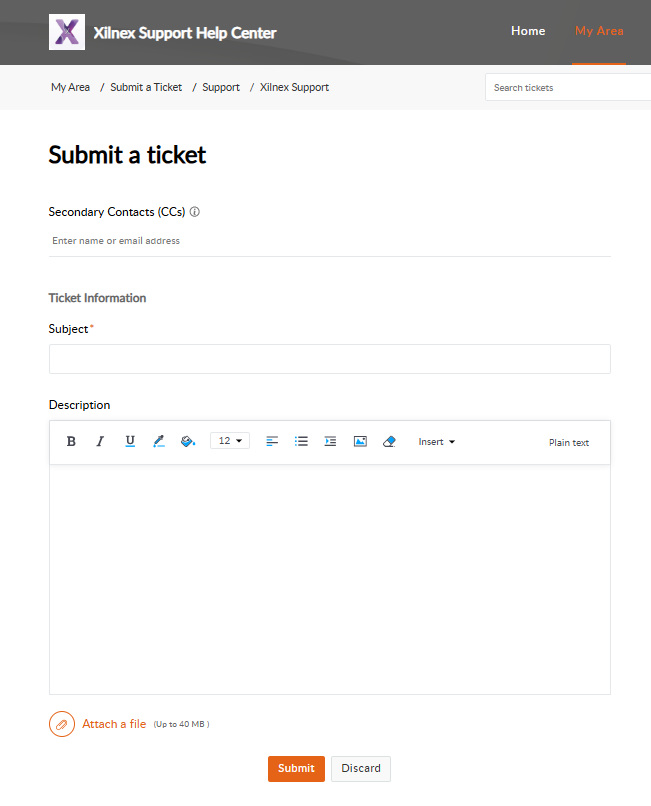Viewport: 651px width, 806px height.
Task: Switch editor to Plain text mode
Action: click(569, 443)
